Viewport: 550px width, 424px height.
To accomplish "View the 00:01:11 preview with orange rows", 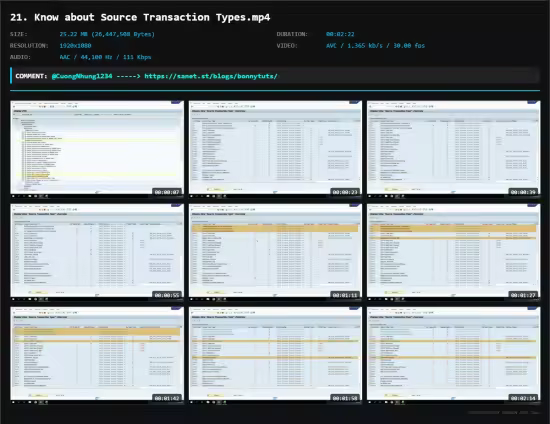I will tap(275, 252).
